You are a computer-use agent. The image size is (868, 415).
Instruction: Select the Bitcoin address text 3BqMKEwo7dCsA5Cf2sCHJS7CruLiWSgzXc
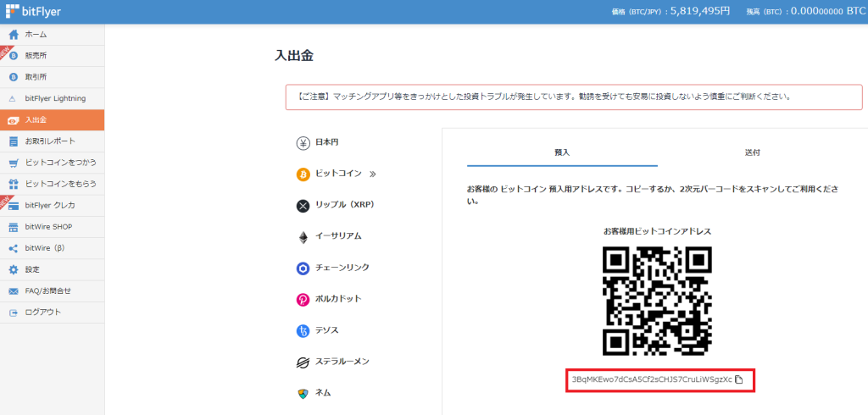(x=652, y=379)
